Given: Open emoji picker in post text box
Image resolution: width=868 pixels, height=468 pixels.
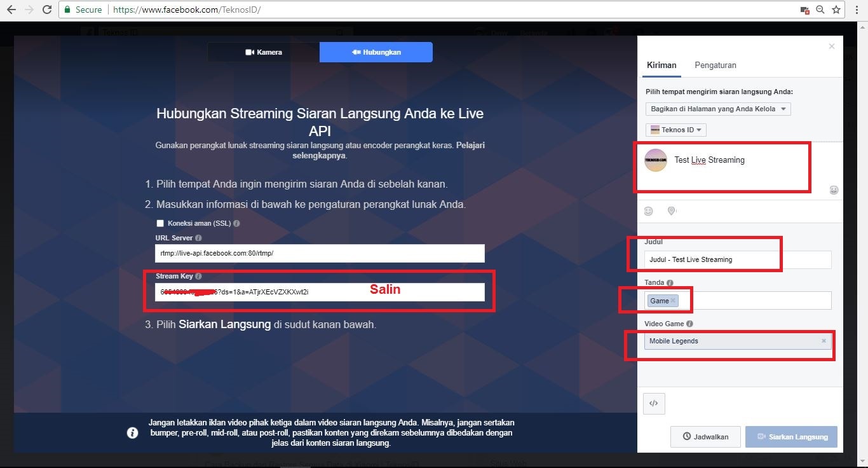Looking at the screenshot, I should pos(834,190).
